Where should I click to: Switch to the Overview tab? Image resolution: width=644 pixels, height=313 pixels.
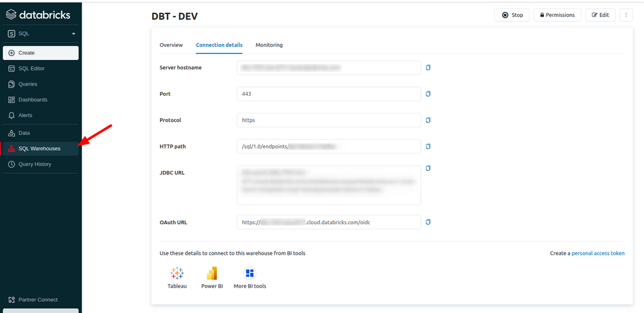(x=171, y=45)
